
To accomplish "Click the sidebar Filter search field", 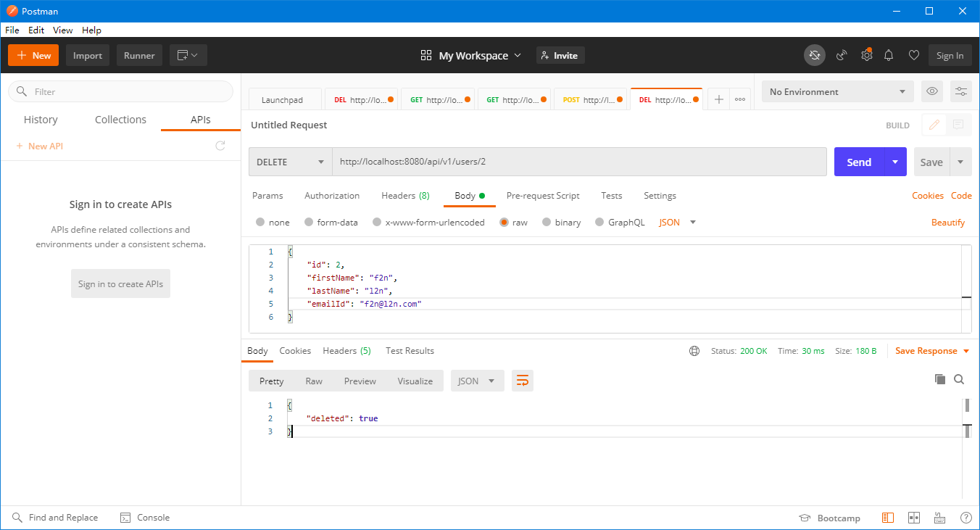I will (x=120, y=91).
